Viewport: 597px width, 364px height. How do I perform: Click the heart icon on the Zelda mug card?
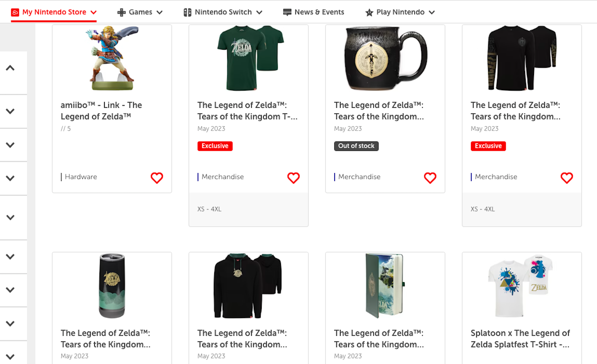point(430,178)
